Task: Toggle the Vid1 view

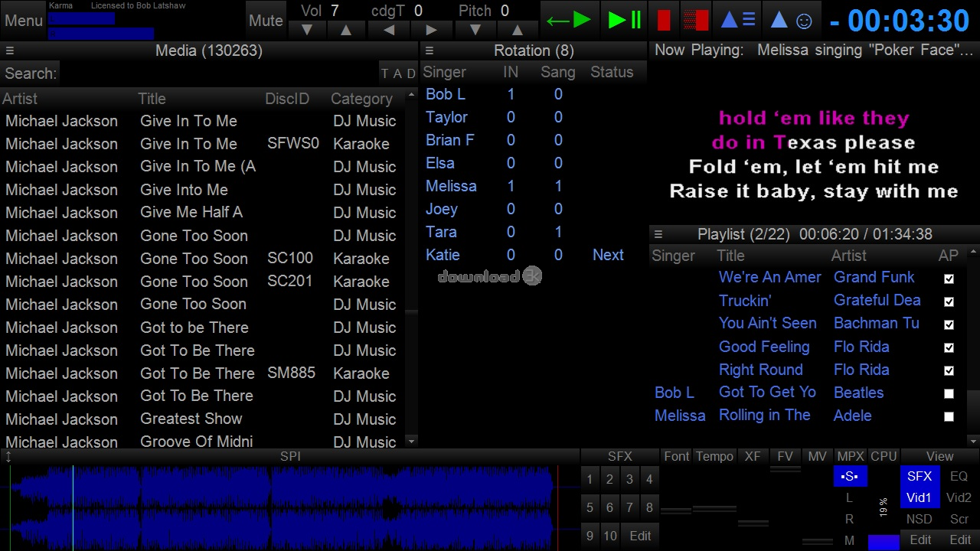Action: click(x=920, y=497)
